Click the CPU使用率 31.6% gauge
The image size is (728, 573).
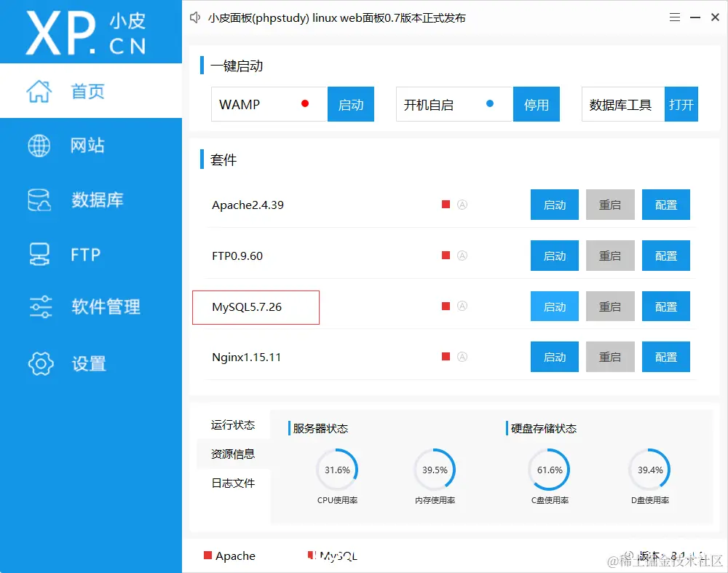(x=337, y=470)
